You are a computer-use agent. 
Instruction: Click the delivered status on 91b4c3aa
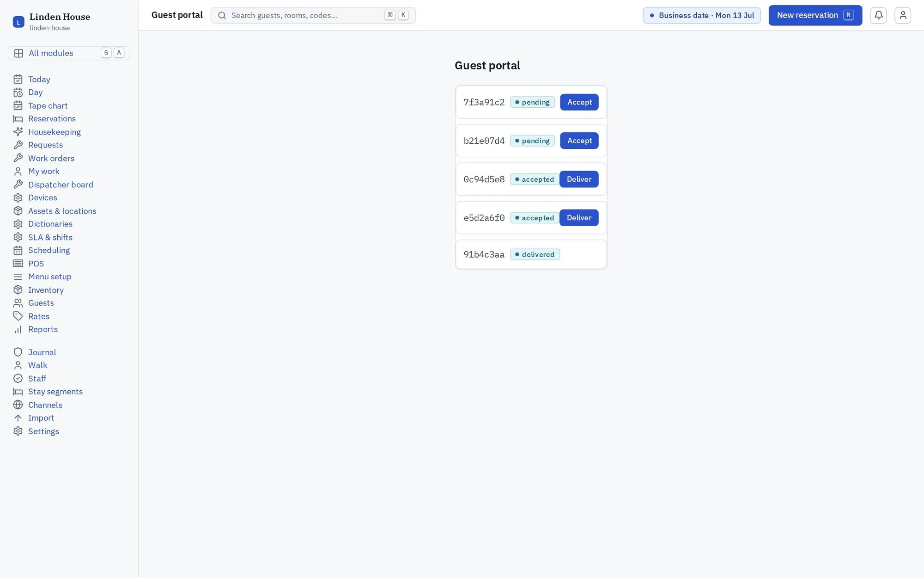pyautogui.click(x=535, y=254)
